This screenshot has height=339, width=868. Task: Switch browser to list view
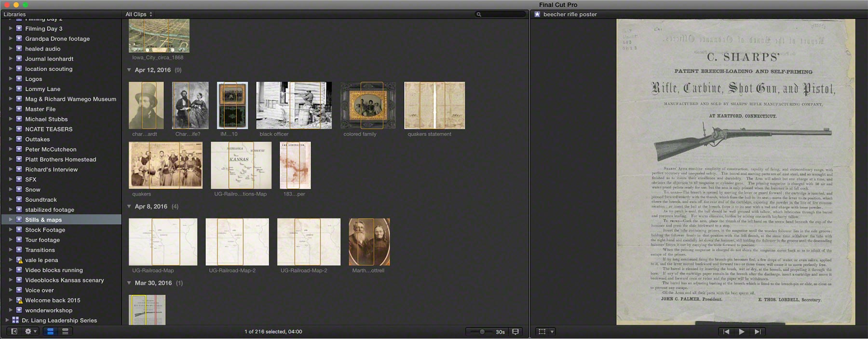(65, 331)
